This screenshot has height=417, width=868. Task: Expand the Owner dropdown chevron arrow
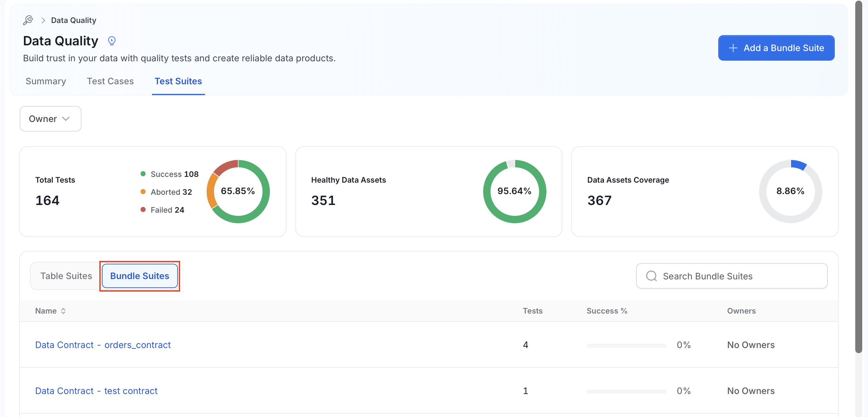pyautogui.click(x=66, y=119)
